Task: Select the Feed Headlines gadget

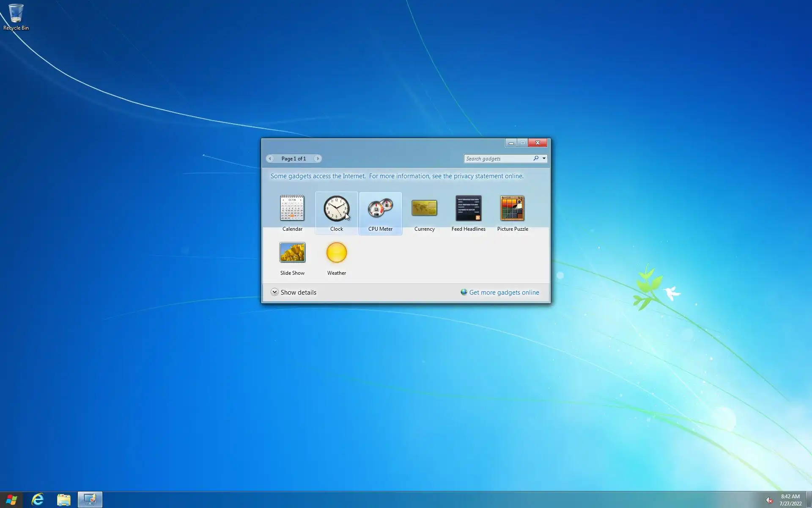Action: (468, 208)
